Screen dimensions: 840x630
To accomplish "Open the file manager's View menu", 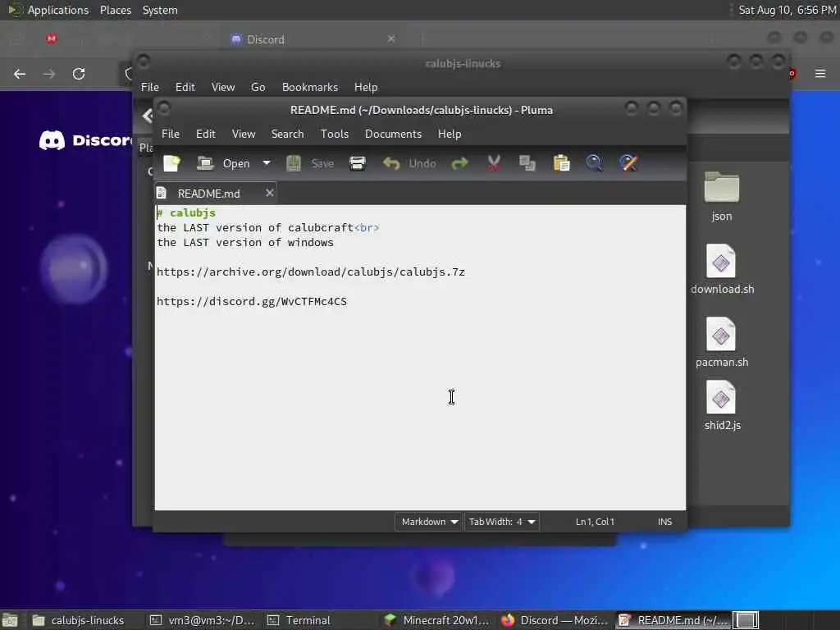I will tap(223, 87).
